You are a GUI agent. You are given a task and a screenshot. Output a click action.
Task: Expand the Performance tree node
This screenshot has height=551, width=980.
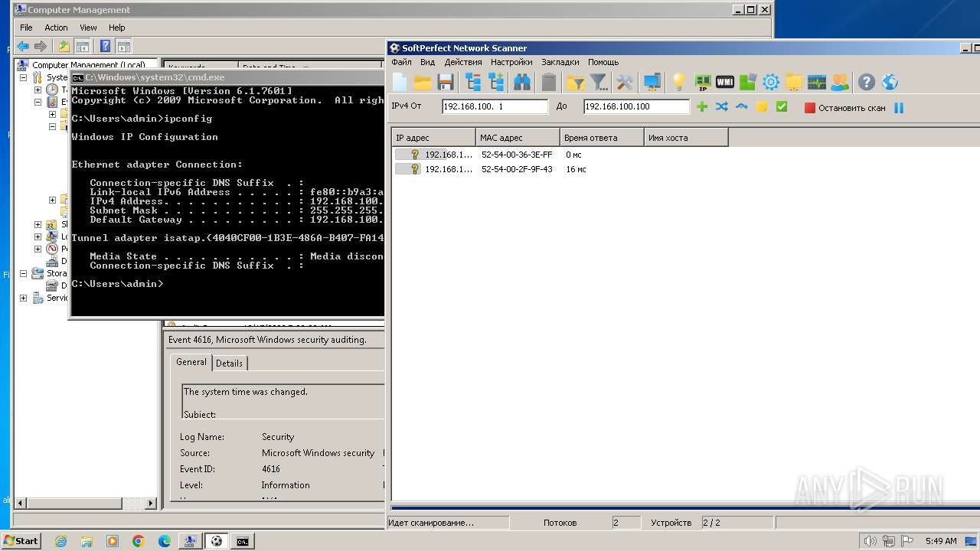click(38, 249)
